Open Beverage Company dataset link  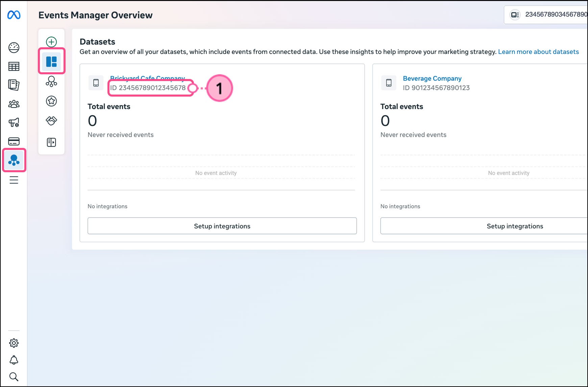pyautogui.click(x=432, y=78)
